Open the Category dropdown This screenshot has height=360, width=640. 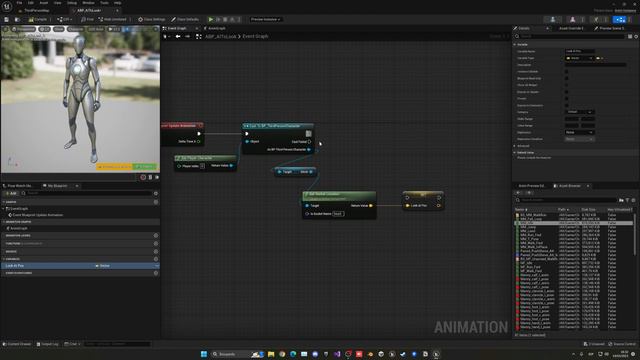click(x=580, y=112)
